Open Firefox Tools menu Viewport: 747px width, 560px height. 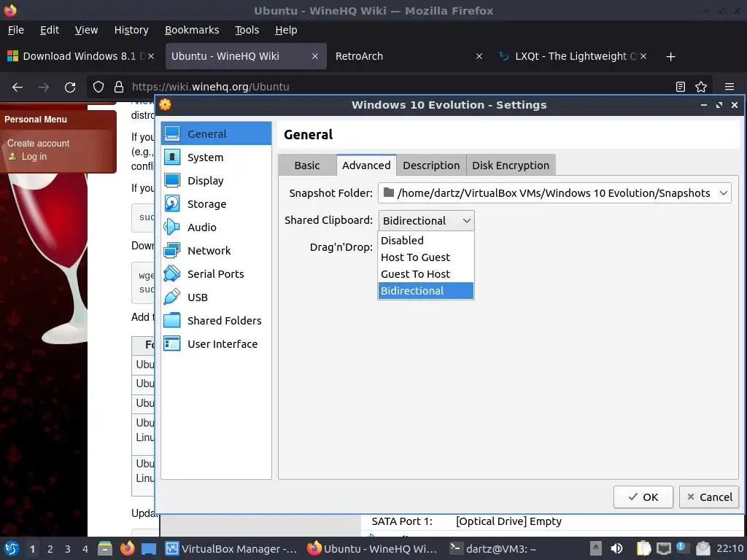(x=247, y=30)
